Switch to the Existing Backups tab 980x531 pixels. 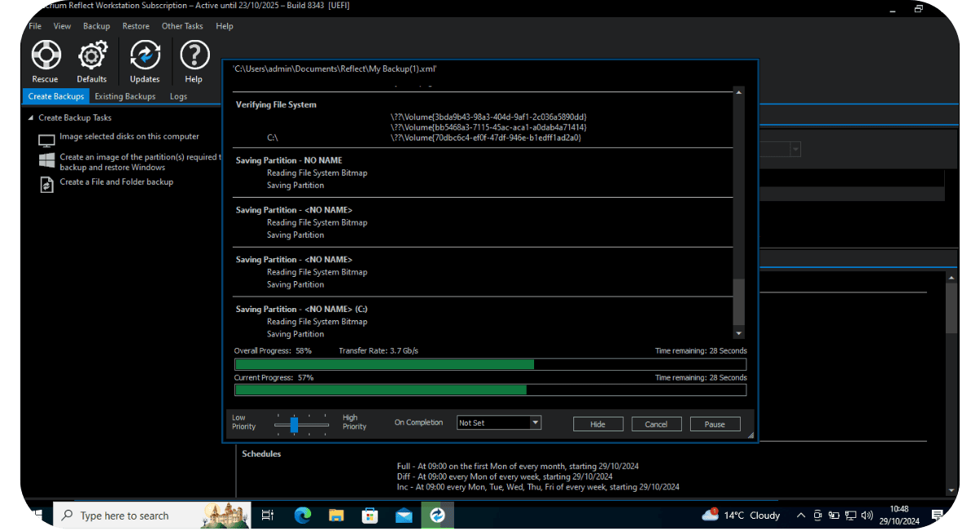[125, 96]
